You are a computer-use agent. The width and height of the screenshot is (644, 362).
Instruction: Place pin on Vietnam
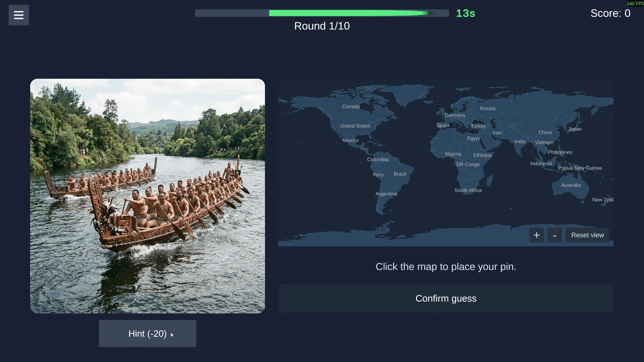click(x=544, y=142)
